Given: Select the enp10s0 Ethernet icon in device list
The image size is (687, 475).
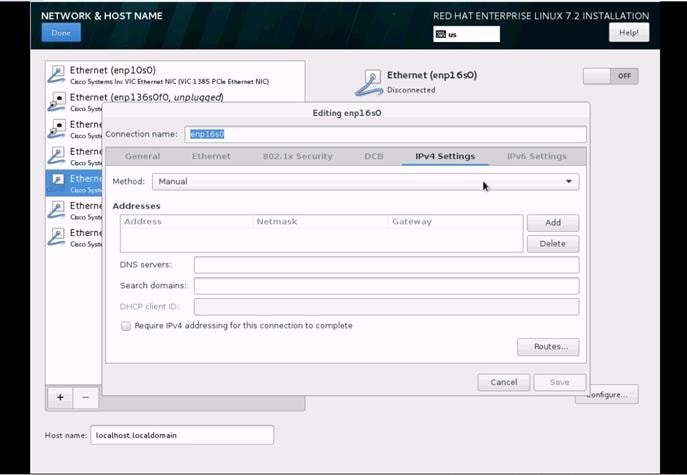Looking at the screenshot, I should coord(57,74).
